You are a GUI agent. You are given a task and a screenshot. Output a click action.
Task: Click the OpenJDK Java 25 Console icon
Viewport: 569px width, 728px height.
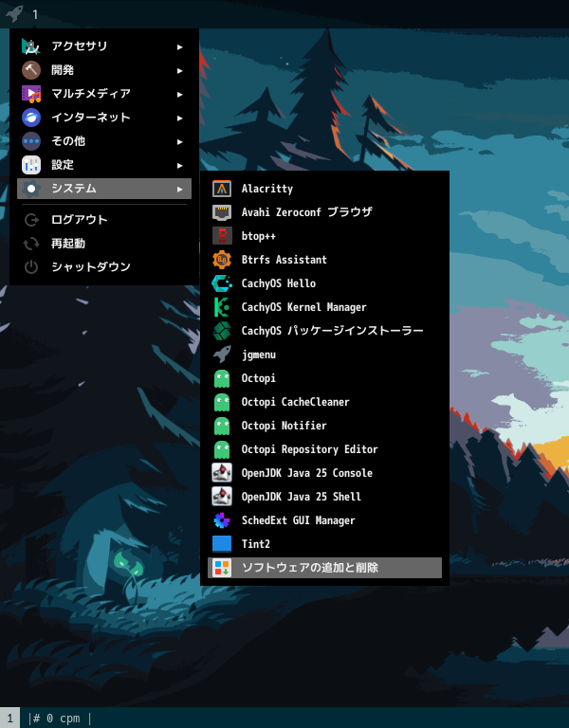point(222,473)
